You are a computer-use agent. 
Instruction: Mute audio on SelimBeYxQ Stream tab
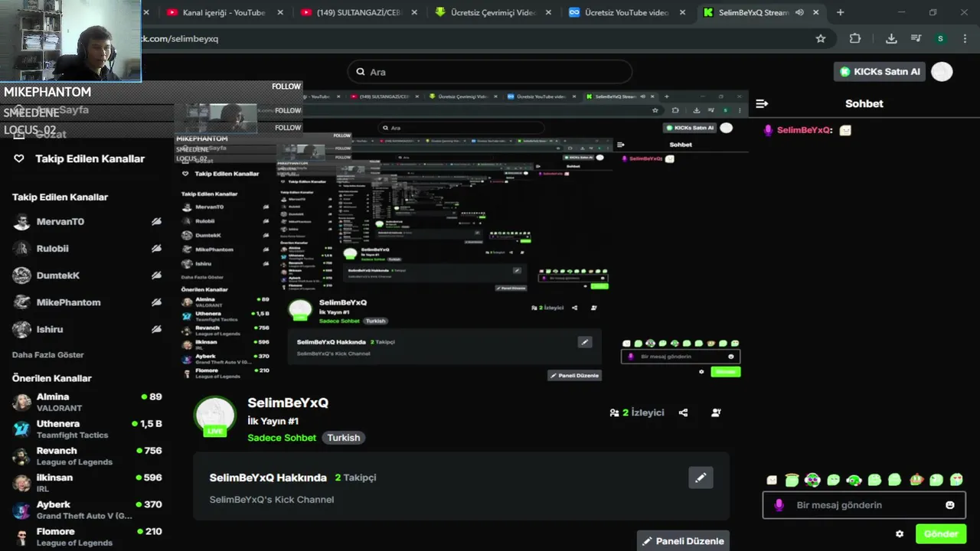(799, 12)
